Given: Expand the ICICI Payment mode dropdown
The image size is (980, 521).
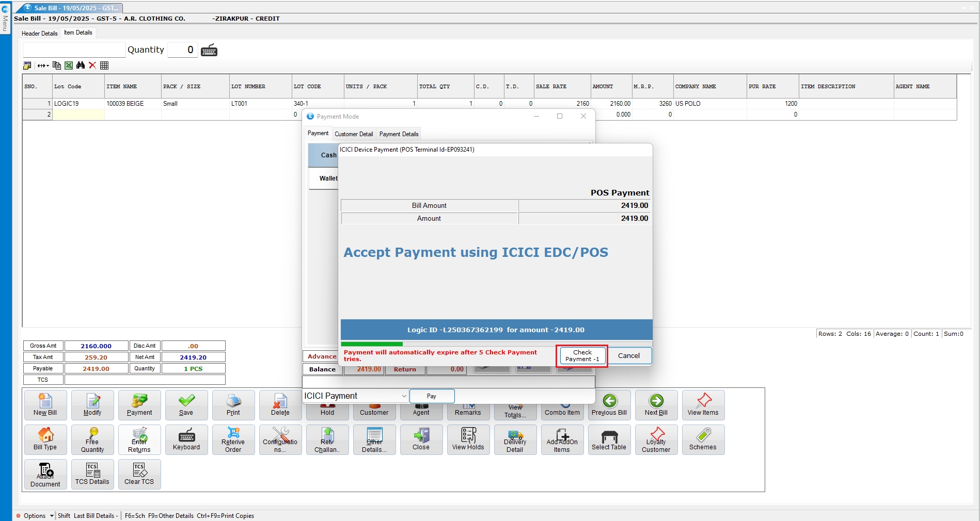Looking at the screenshot, I should 403,396.
